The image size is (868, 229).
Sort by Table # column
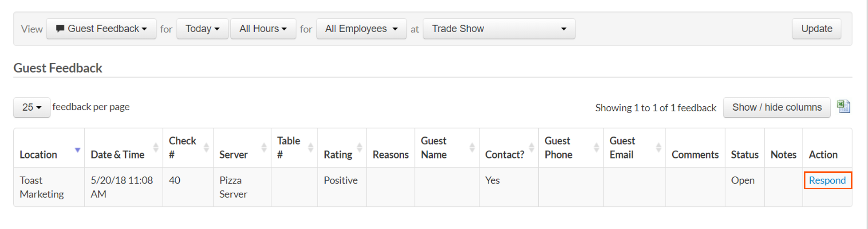[x=311, y=147]
